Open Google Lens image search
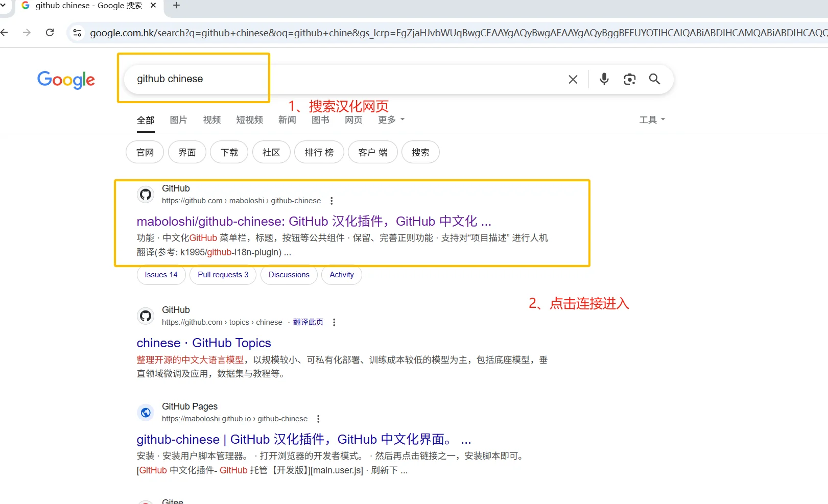828x504 pixels. (x=629, y=79)
